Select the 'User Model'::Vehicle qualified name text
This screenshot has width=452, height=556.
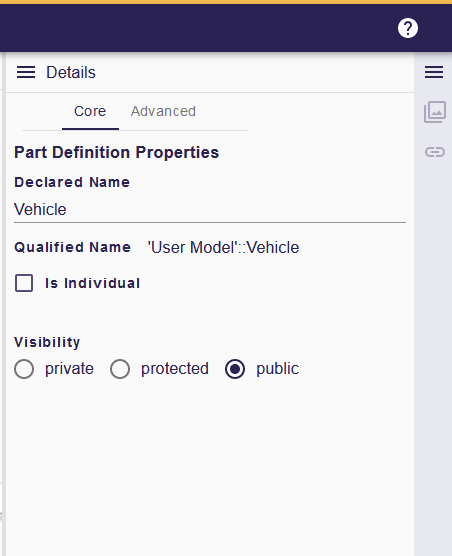click(223, 248)
